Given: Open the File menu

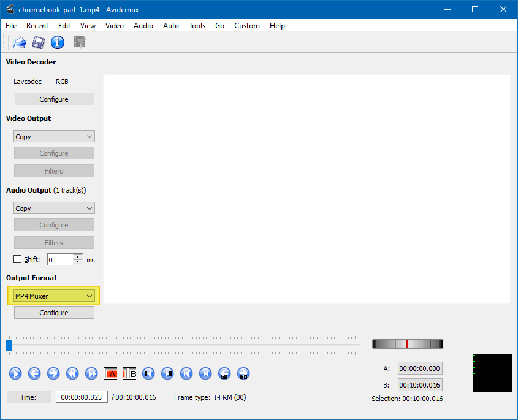Looking at the screenshot, I should [x=11, y=26].
